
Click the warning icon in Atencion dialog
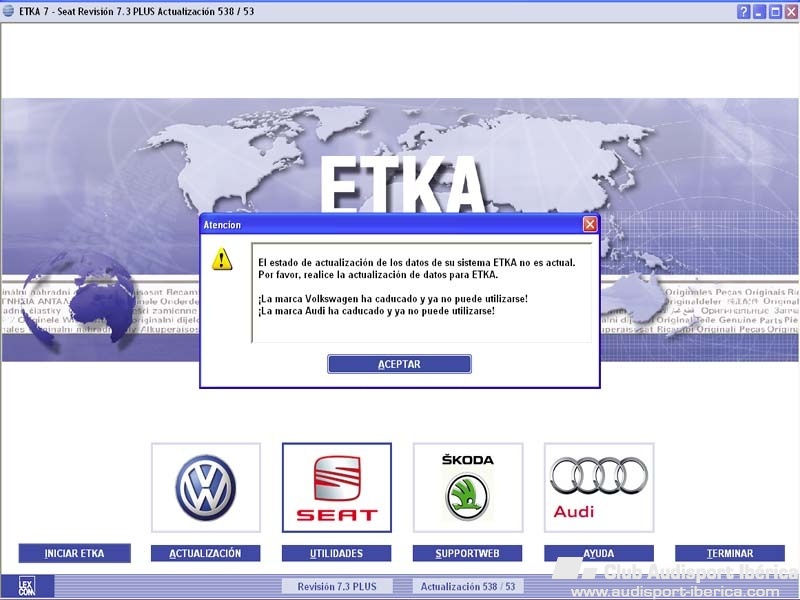[x=222, y=259]
